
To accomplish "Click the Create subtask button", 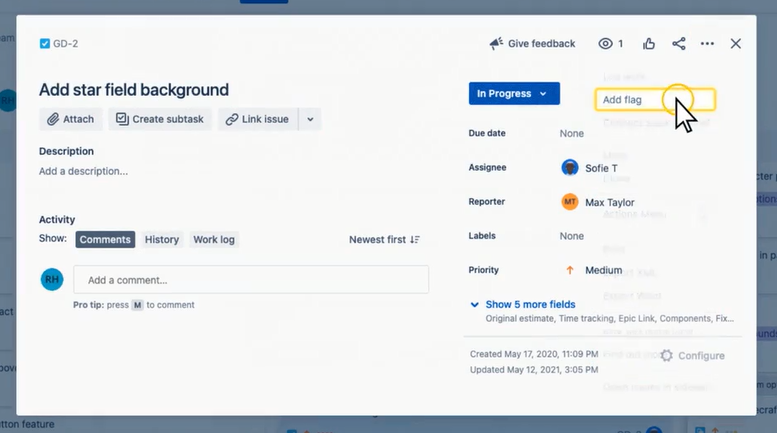I will click(x=160, y=119).
